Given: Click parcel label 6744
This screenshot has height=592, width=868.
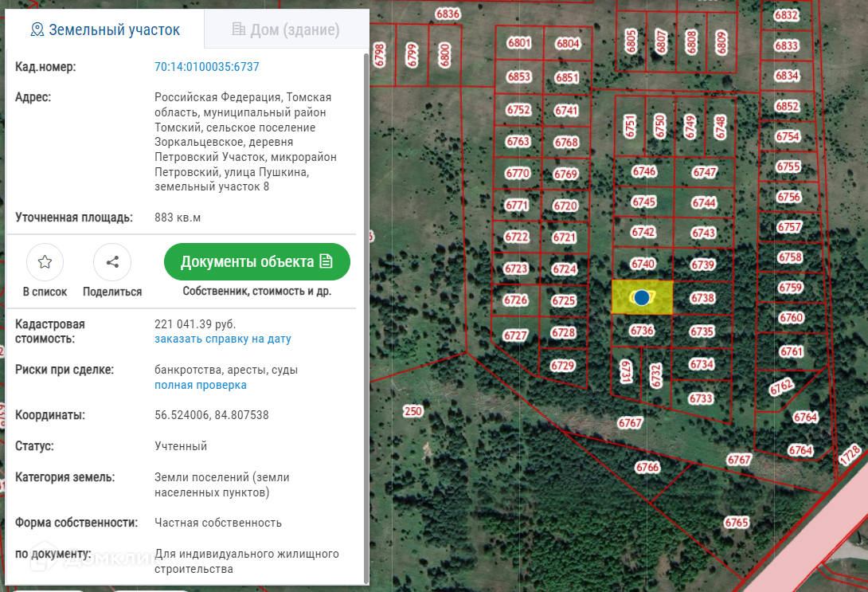Looking at the screenshot, I should (704, 202).
